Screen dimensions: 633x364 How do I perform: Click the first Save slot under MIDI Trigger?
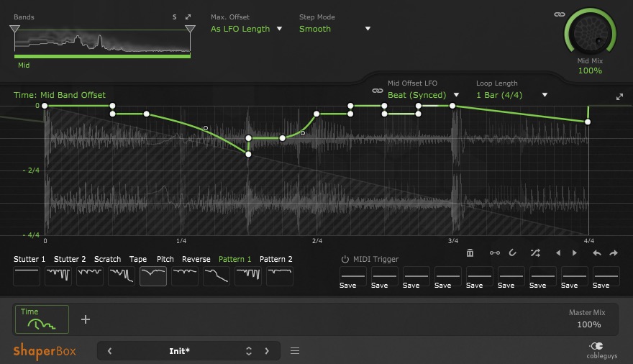[x=353, y=277]
